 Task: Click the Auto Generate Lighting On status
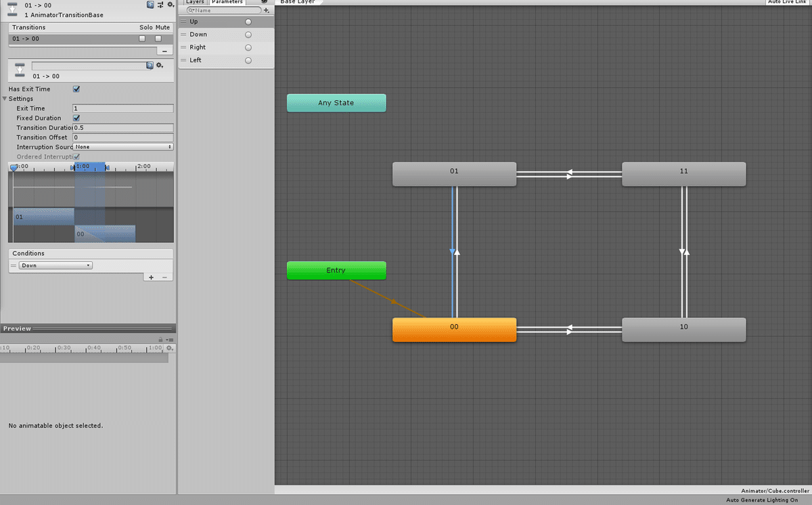(763, 500)
